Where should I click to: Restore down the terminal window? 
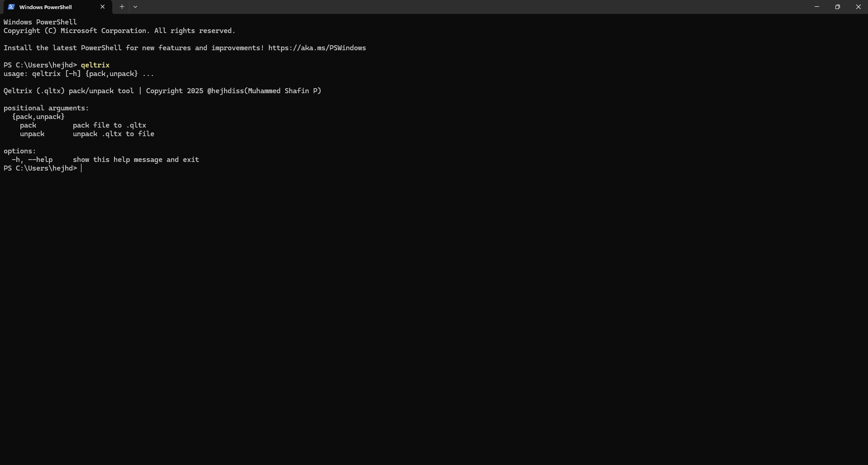(838, 7)
